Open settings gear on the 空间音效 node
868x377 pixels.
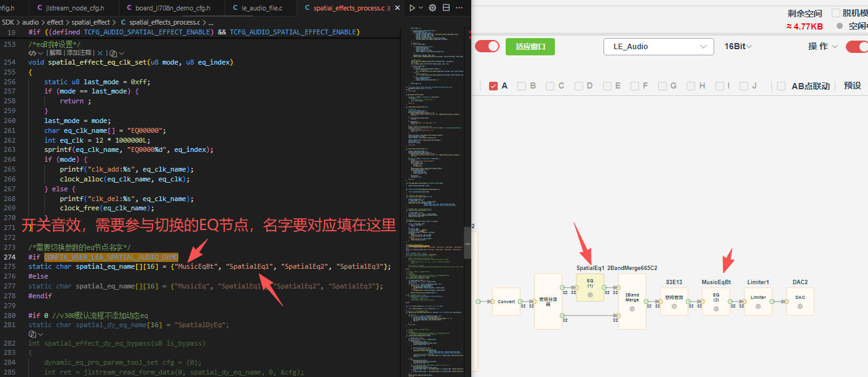(x=674, y=306)
